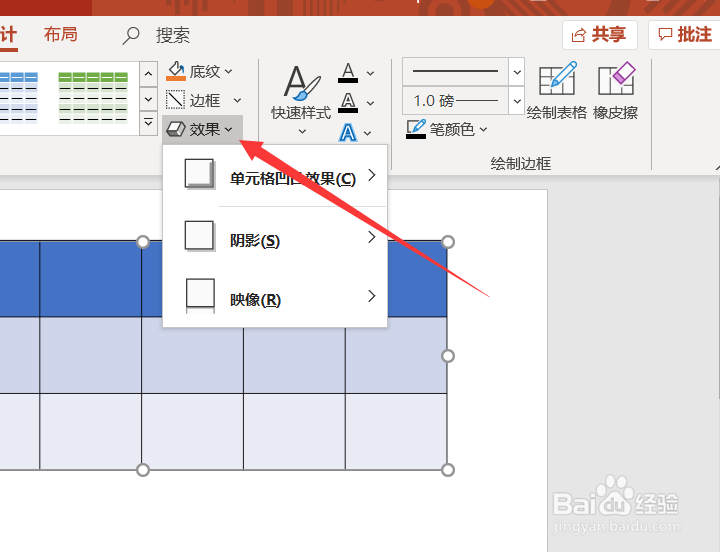Expand the text fill dropdown arrow
Screen dimensions: 720x552
370,73
